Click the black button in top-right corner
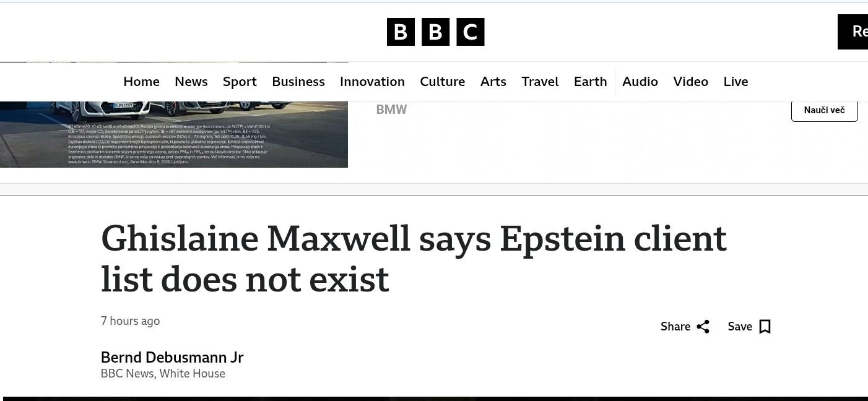The image size is (868, 401). point(853,32)
